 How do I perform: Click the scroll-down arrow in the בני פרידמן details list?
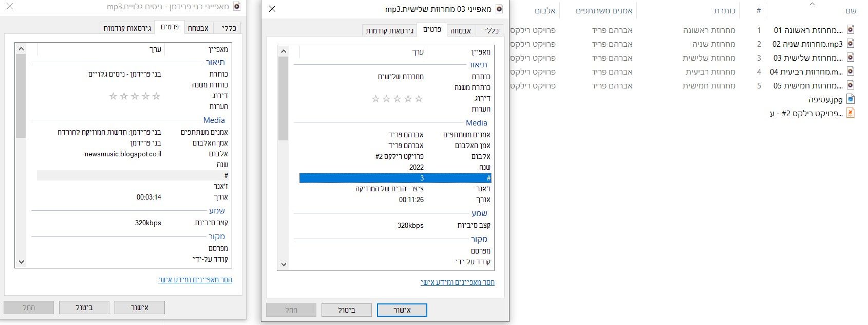(21, 262)
